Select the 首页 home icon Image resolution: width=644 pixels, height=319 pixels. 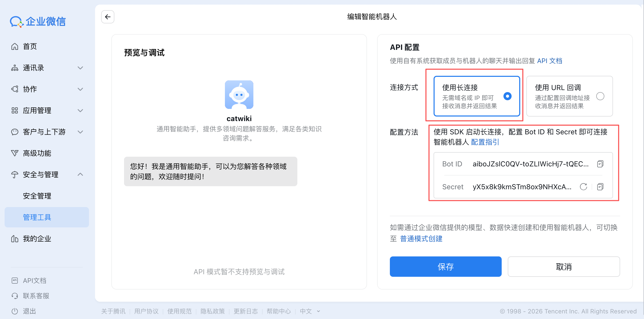tap(14, 46)
